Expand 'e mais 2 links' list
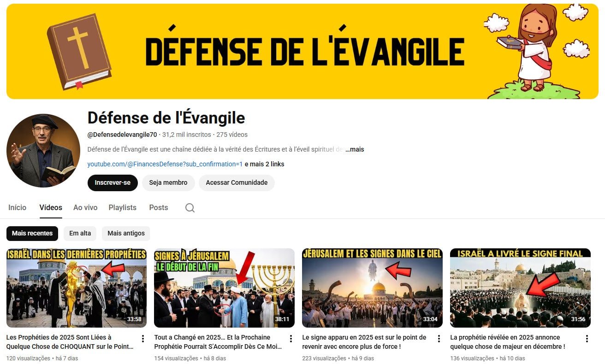This screenshot has height=364, width=605. coord(264,164)
